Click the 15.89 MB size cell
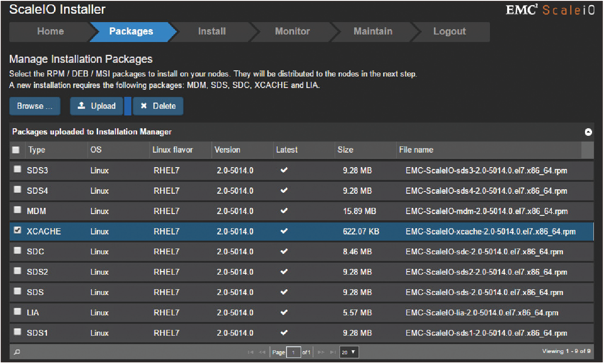604x364 pixels. pyautogui.click(x=359, y=211)
